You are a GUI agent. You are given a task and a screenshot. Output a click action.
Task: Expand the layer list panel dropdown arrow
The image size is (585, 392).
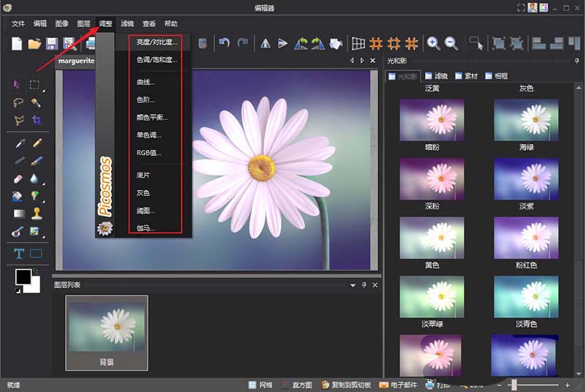click(352, 285)
